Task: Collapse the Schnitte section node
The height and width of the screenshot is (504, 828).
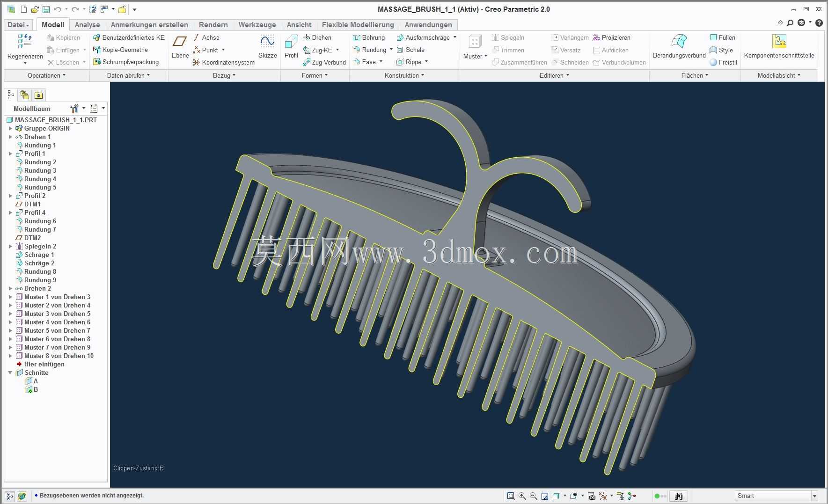Action: tap(10, 373)
